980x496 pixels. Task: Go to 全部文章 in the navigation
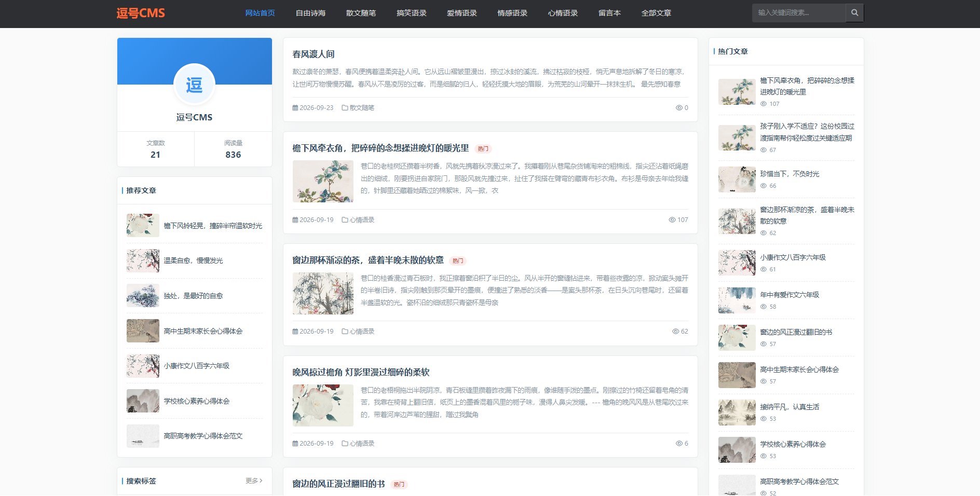(x=656, y=13)
